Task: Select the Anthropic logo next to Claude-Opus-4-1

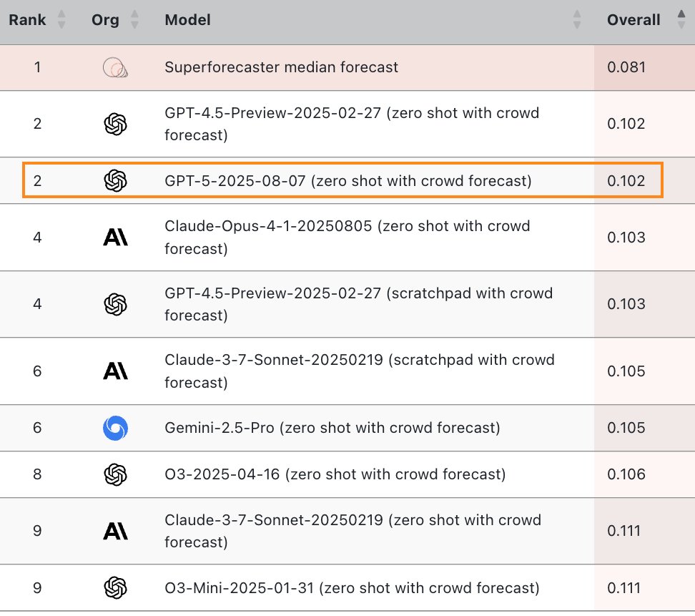Action: 115,237
